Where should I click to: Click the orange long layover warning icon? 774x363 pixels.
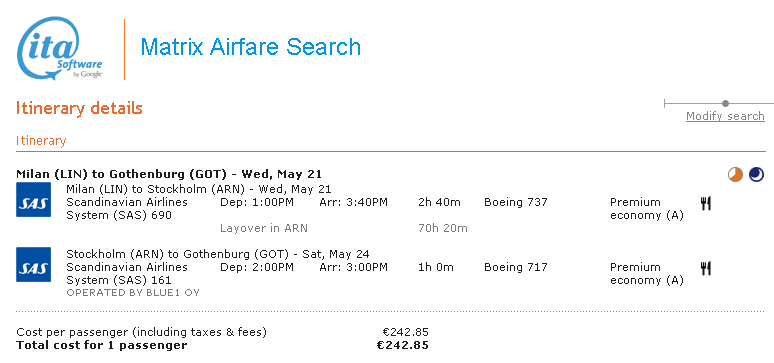735,174
